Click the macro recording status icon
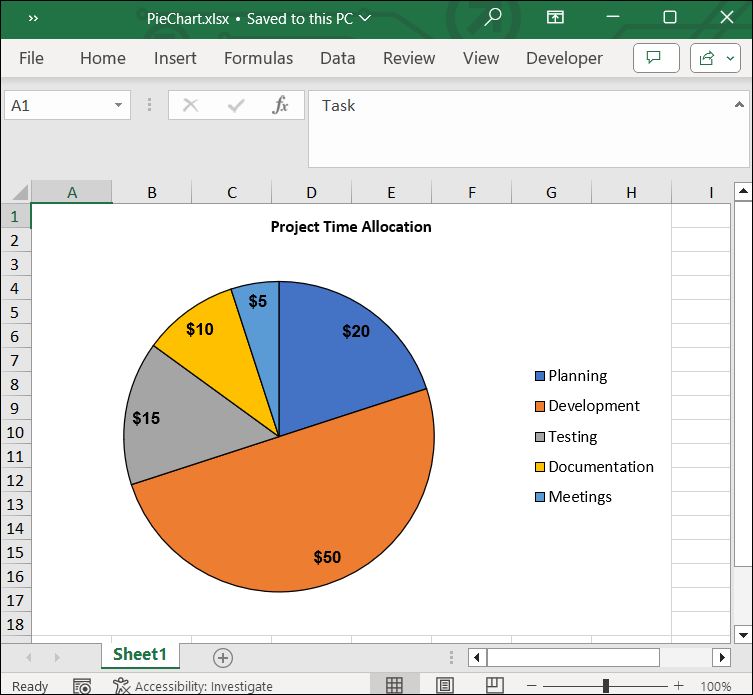Viewport: 753px width, 695px height. [82, 686]
